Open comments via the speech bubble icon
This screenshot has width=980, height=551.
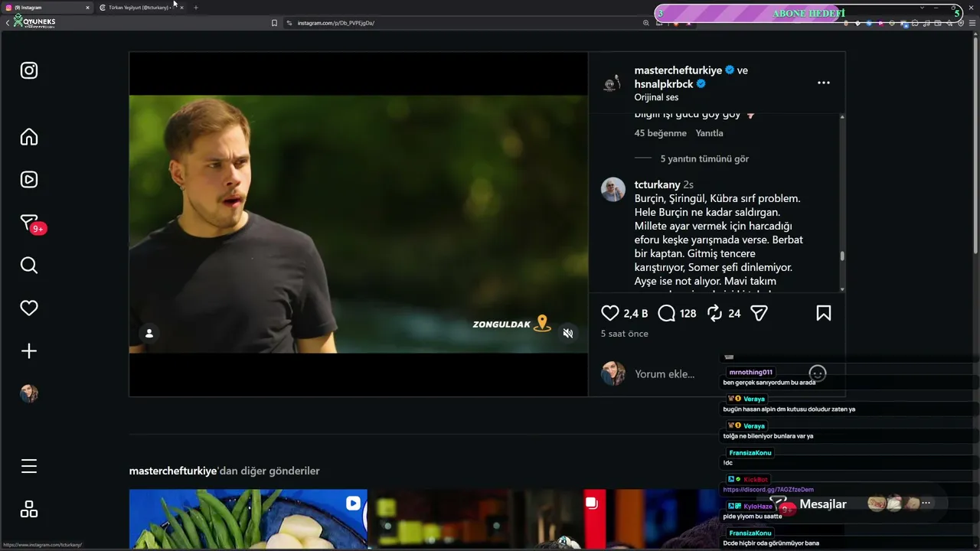667,313
